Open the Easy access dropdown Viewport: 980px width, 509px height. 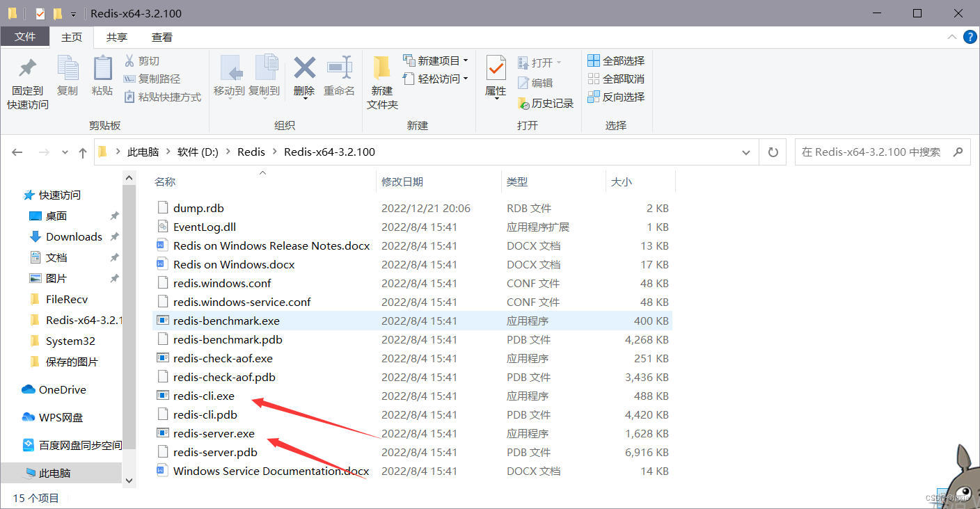click(x=436, y=79)
